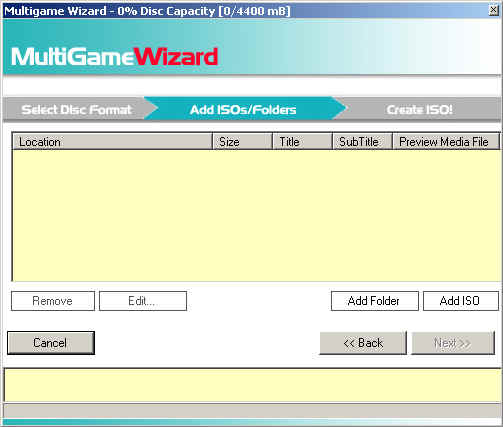The width and height of the screenshot is (503, 427).
Task: Click inside the empty ISO list area
Action: pos(256,215)
